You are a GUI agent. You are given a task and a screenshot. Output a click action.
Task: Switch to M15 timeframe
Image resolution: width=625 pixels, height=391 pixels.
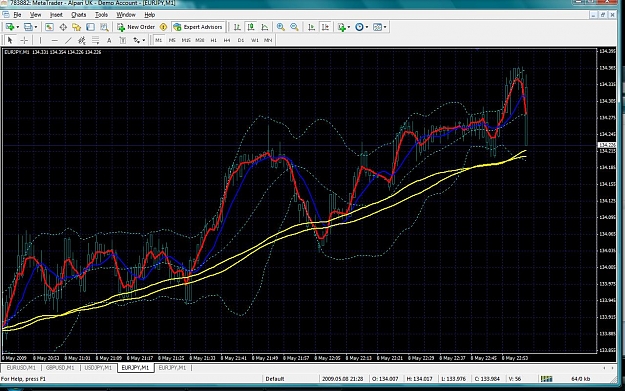click(186, 40)
